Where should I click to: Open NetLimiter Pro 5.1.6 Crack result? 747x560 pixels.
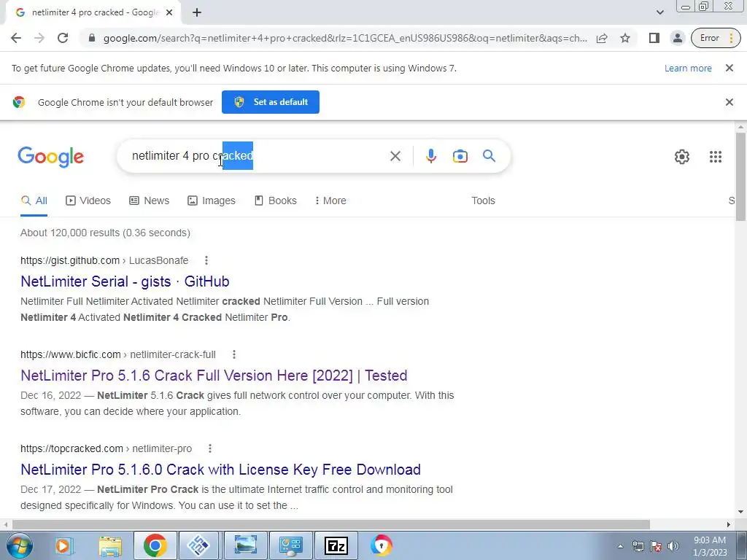(x=214, y=376)
